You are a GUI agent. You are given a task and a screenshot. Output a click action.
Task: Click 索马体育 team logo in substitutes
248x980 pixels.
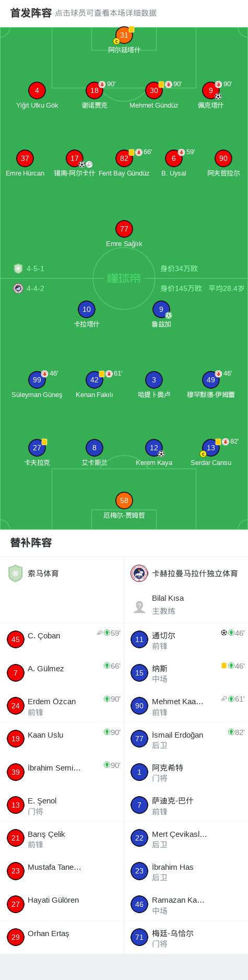(x=16, y=574)
